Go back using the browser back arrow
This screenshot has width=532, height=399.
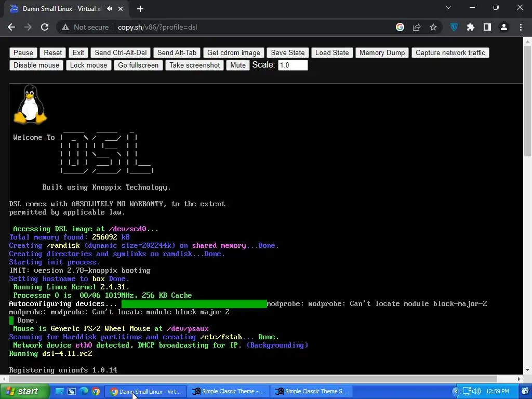click(11, 27)
